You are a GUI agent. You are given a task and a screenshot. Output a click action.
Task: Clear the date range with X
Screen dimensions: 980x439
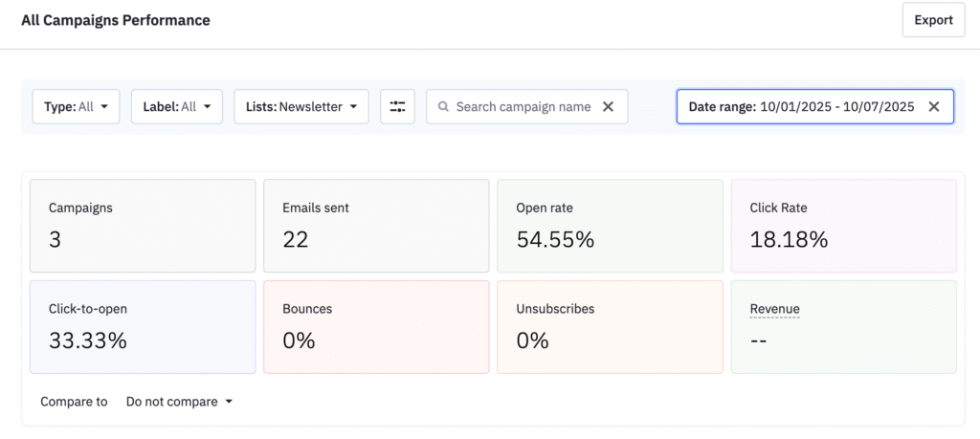pos(934,107)
